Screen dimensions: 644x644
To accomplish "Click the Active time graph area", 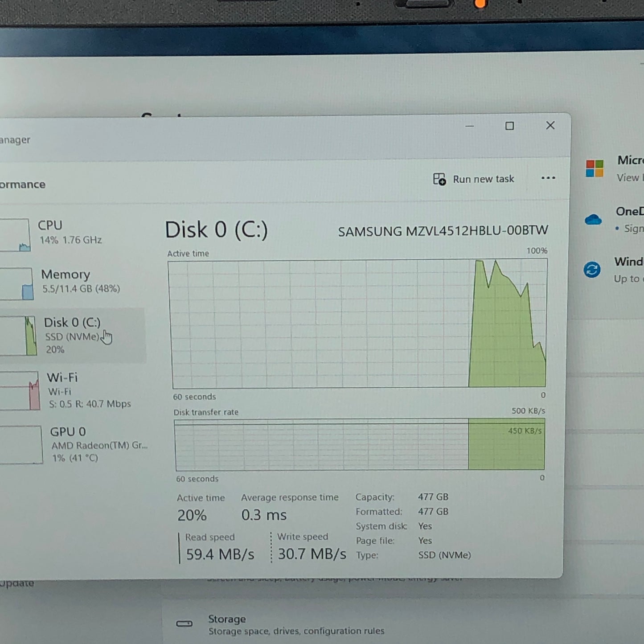I will click(x=358, y=324).
